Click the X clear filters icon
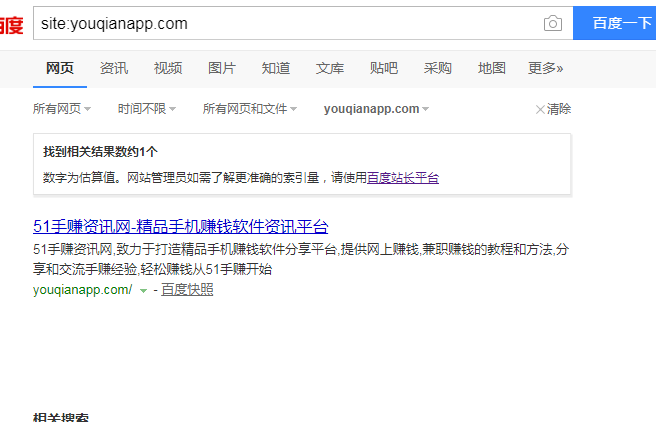 pyautogui.click(x=540, y=109)
